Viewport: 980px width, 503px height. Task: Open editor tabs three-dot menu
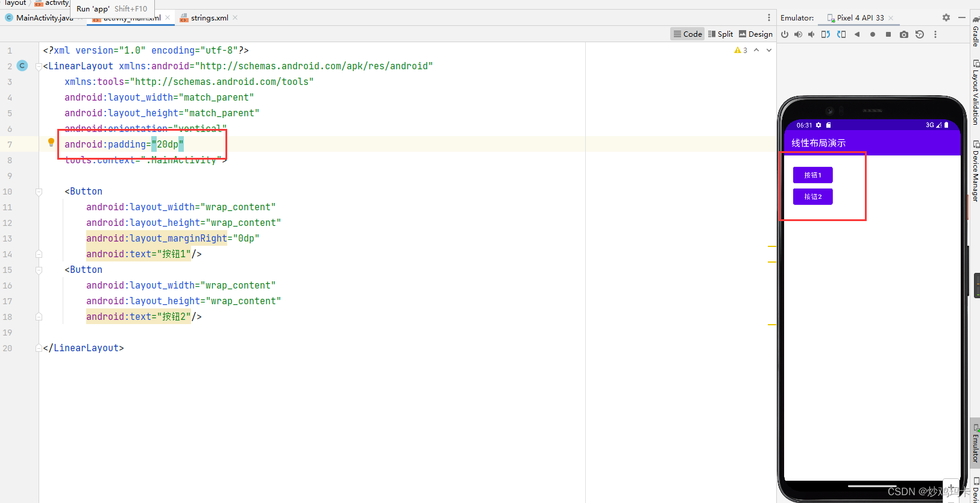point(769,17)
